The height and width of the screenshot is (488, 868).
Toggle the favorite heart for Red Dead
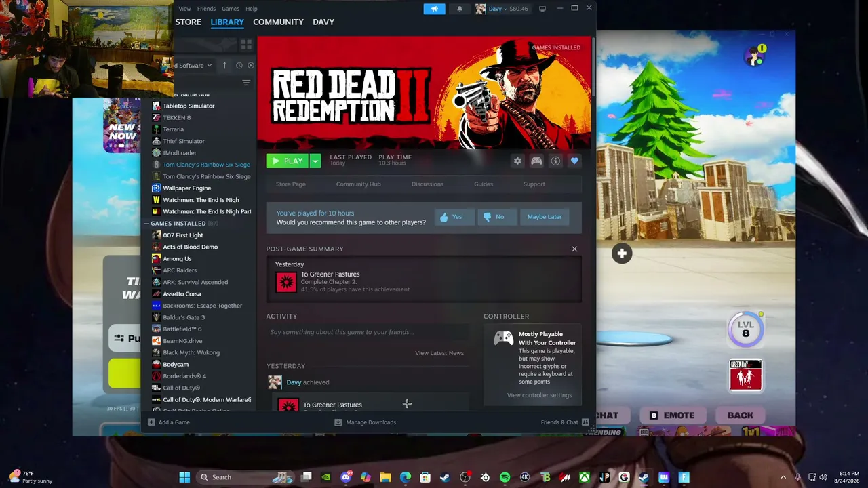click(x=574, y=161)
